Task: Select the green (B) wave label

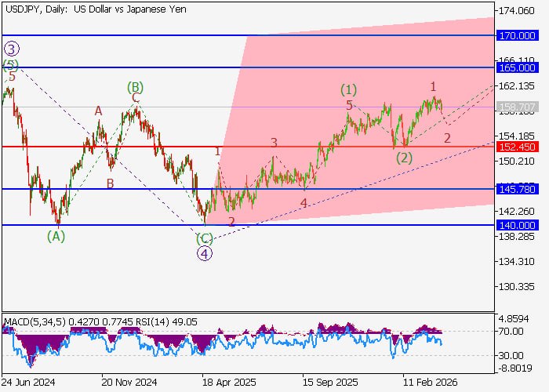Action: tap(136, 86)
